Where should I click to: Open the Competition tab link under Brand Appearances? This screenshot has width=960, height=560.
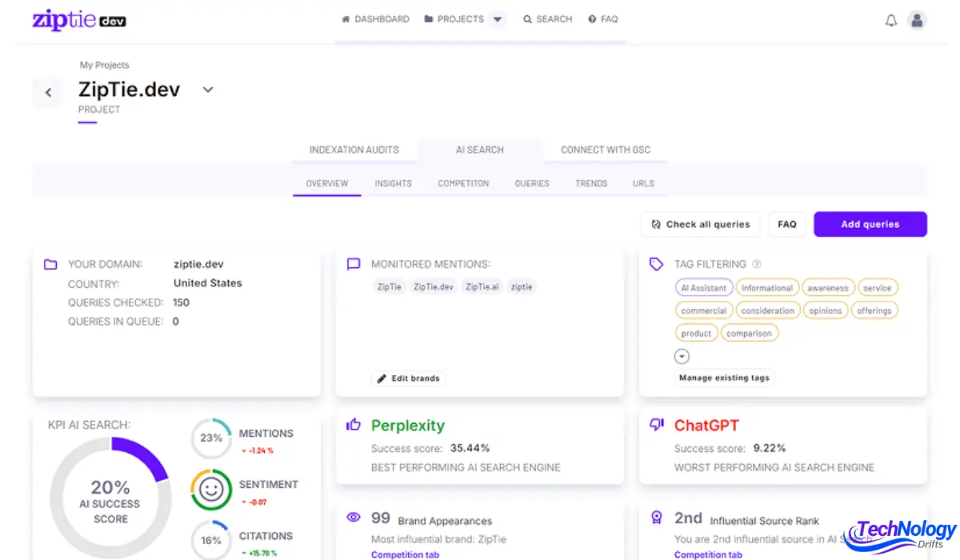pos(405,554)
